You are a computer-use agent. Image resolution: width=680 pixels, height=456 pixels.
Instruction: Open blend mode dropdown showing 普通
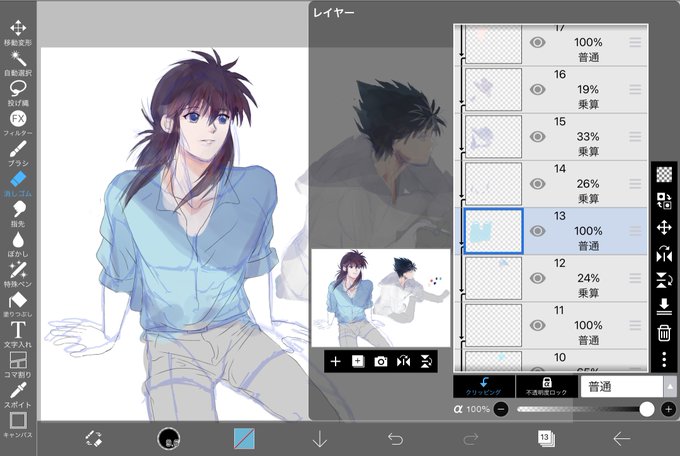coord(628,386)
